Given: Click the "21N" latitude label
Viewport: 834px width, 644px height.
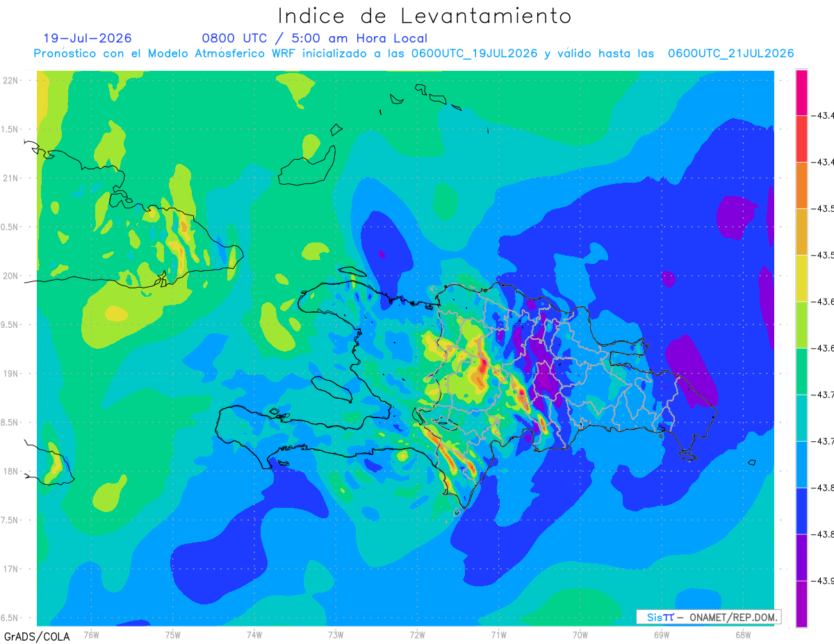Looking at the screenshot, I should pos(12,179).
